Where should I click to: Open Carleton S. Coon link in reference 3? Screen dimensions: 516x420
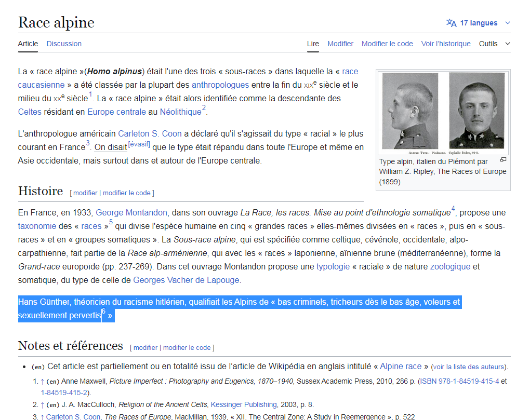[73, 417]
